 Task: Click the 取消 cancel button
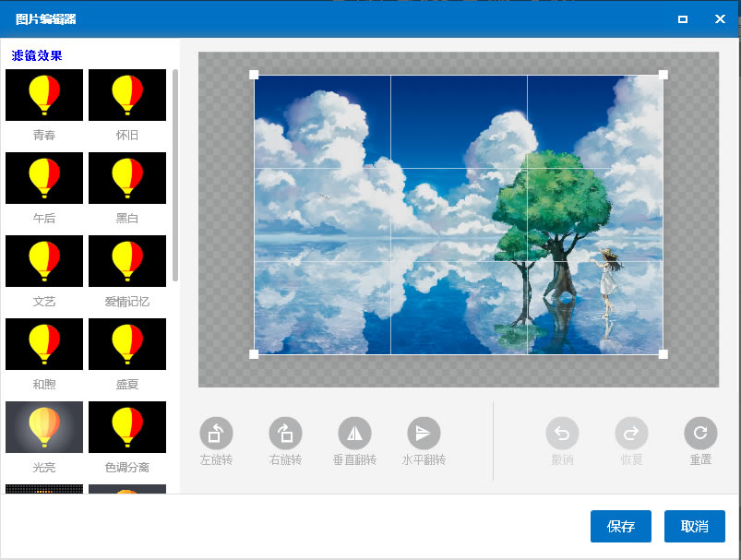pyautogui.click(x=695, y=527)
